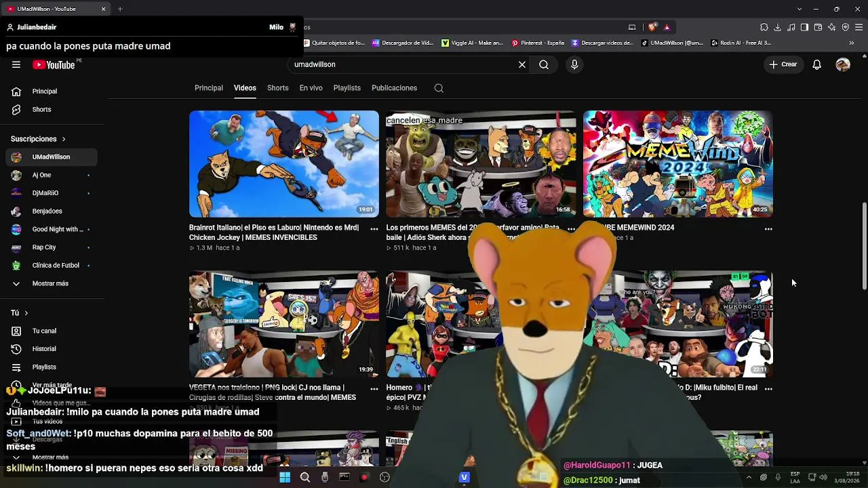Image resolution: width=868 pixels, height=488 pixels.
Task: Open options menu for MEMEWIND 2024 video
Action: click(x=768, y=229)
